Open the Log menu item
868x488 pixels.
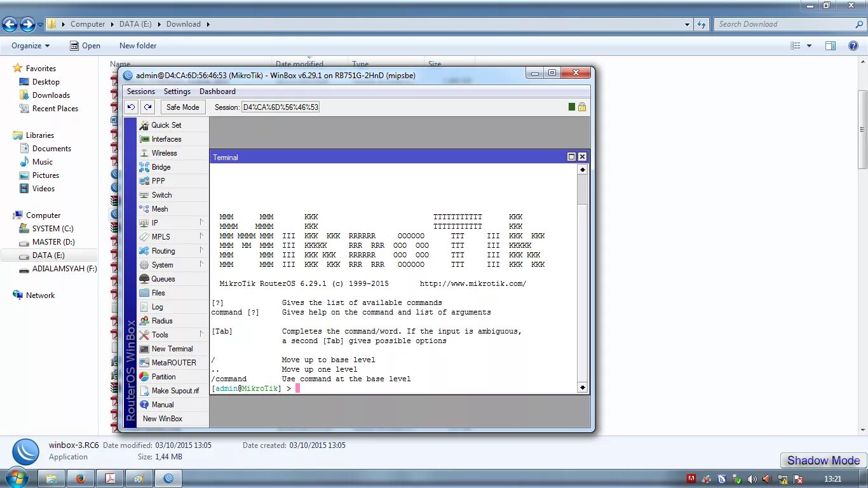click(173, 307)
